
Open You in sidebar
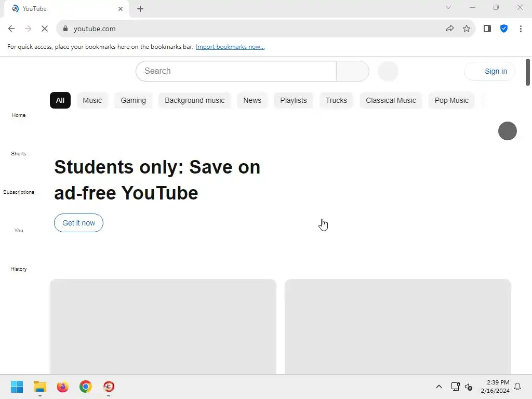[19, 230]
